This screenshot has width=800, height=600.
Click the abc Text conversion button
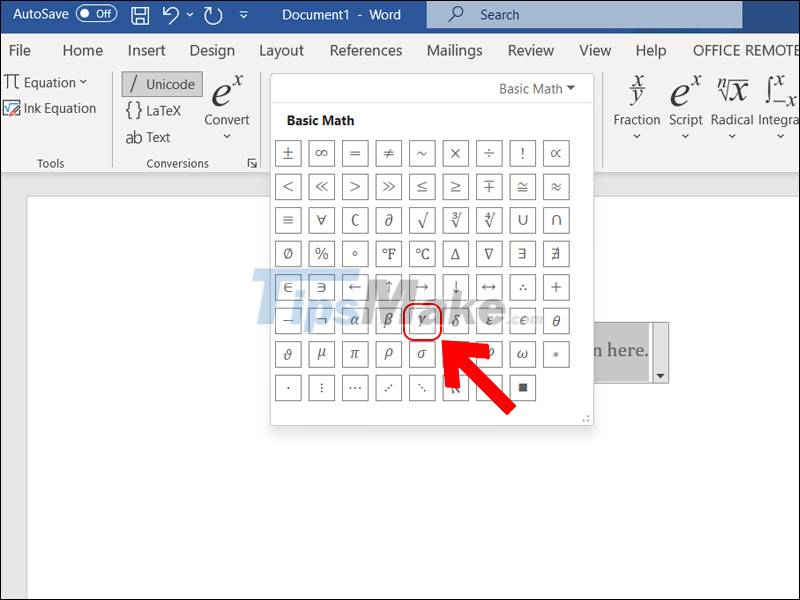coord(150,137)
